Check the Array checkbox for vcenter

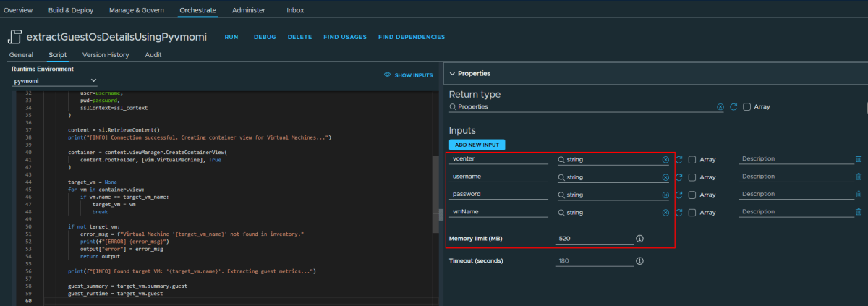pos(692,159)
